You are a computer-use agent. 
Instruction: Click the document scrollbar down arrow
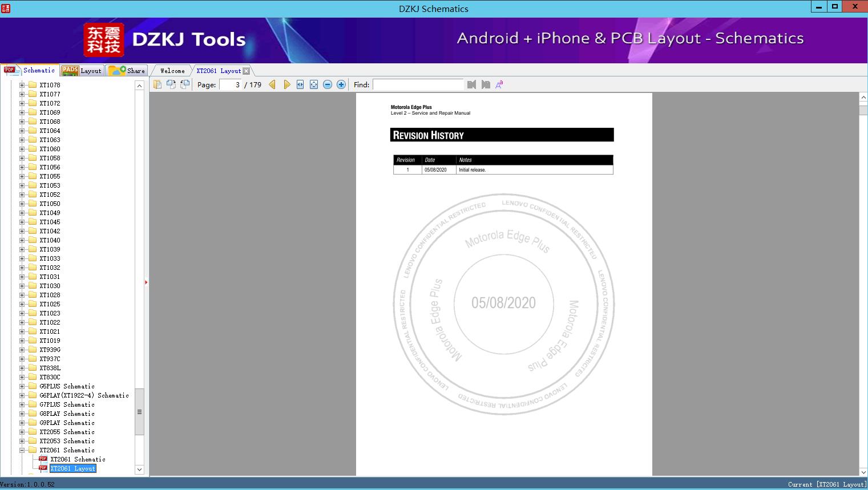863,472
